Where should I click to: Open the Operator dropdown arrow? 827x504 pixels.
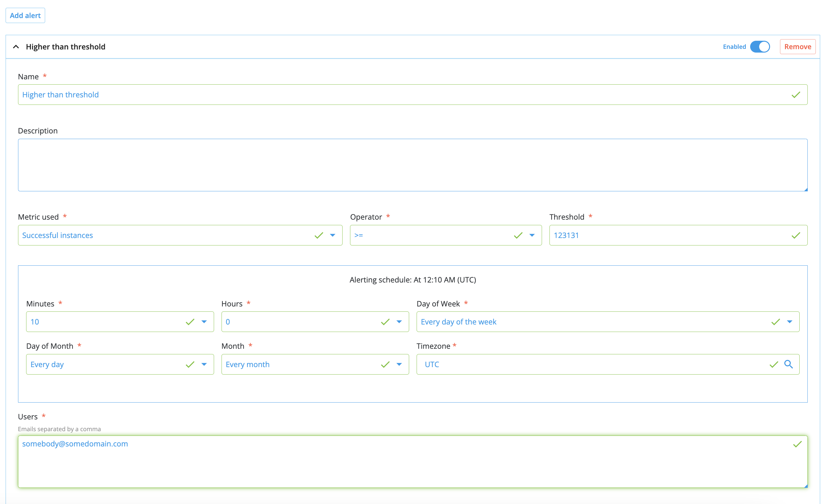(532, 236)
